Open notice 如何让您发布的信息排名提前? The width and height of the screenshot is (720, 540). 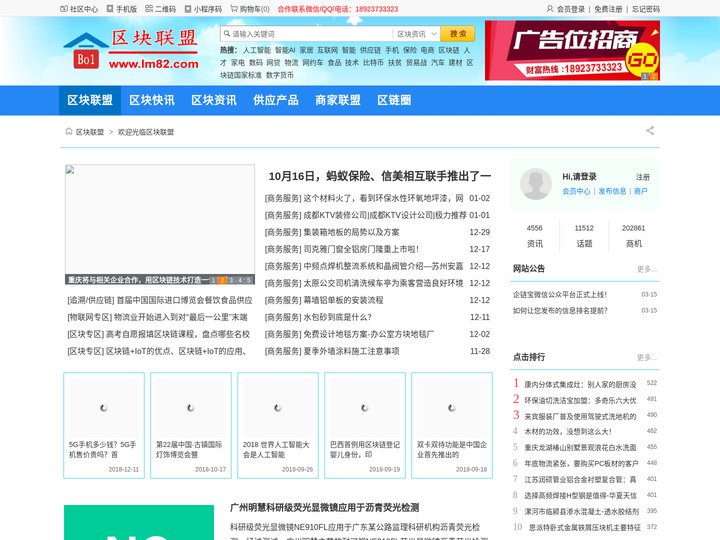click(560, 311)
